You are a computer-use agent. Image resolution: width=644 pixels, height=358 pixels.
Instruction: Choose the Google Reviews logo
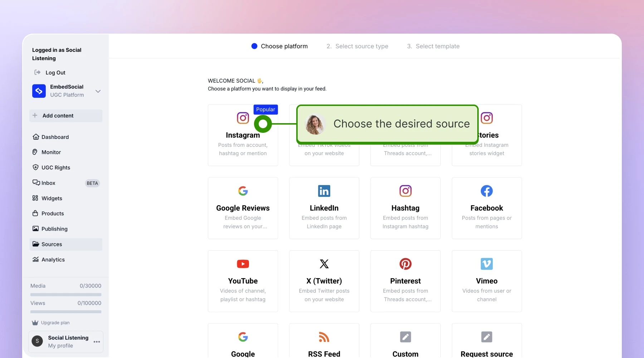(243, 191)
